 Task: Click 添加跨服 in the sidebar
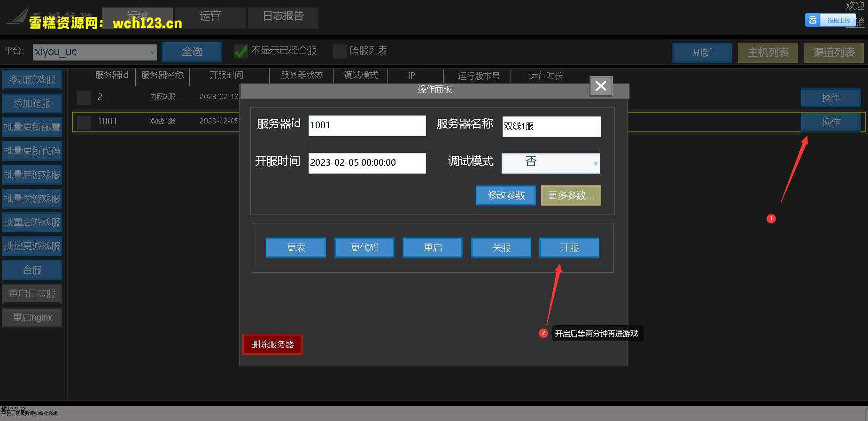click(x=32, y=103)
